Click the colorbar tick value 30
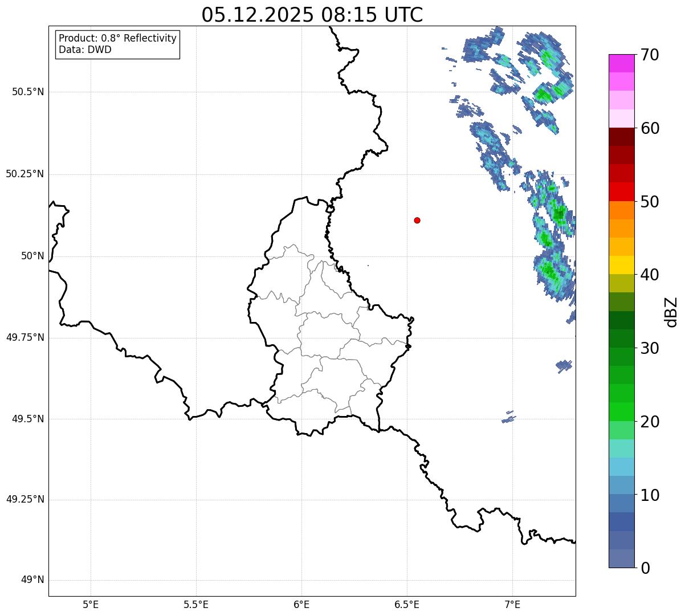Image resolution: width=685 pixels, height=616 pixels. (650, 348)
